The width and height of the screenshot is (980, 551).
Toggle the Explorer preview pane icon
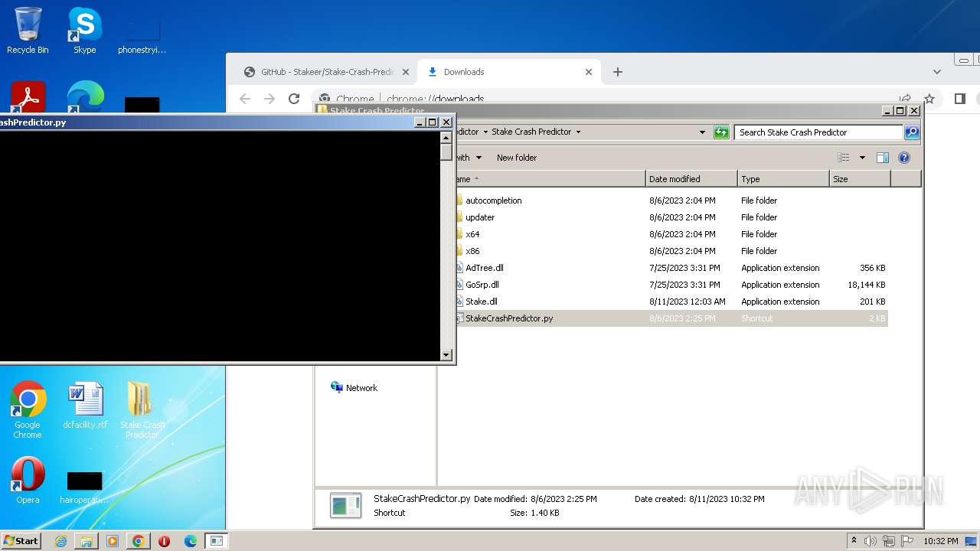tap(883, 158)
